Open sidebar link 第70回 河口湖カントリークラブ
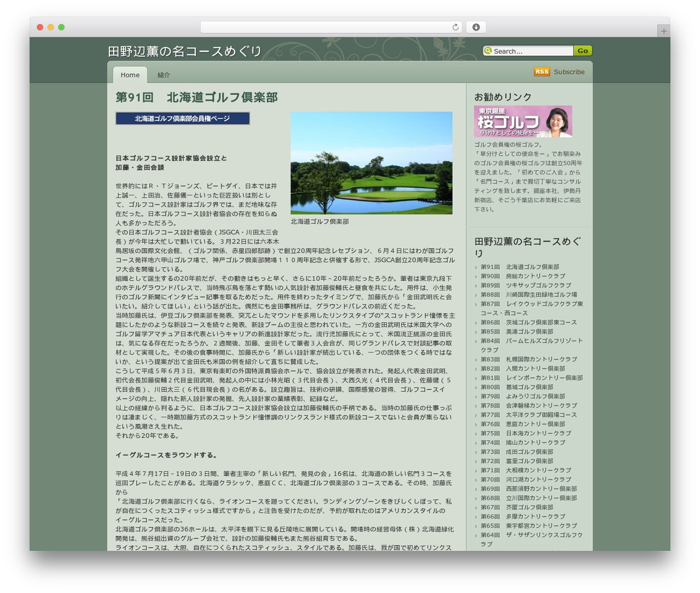Screen dimensions: 700x593 pos(526,480)
